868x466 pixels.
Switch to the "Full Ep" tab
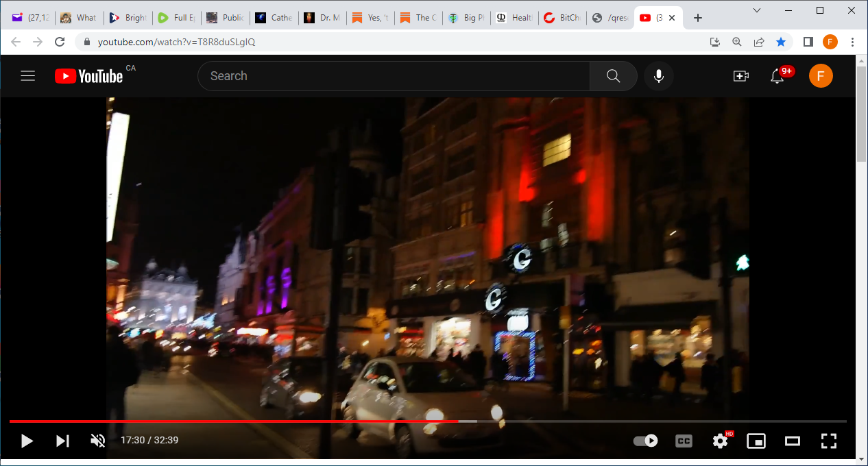pyautogui.click(x=176, y=18)
